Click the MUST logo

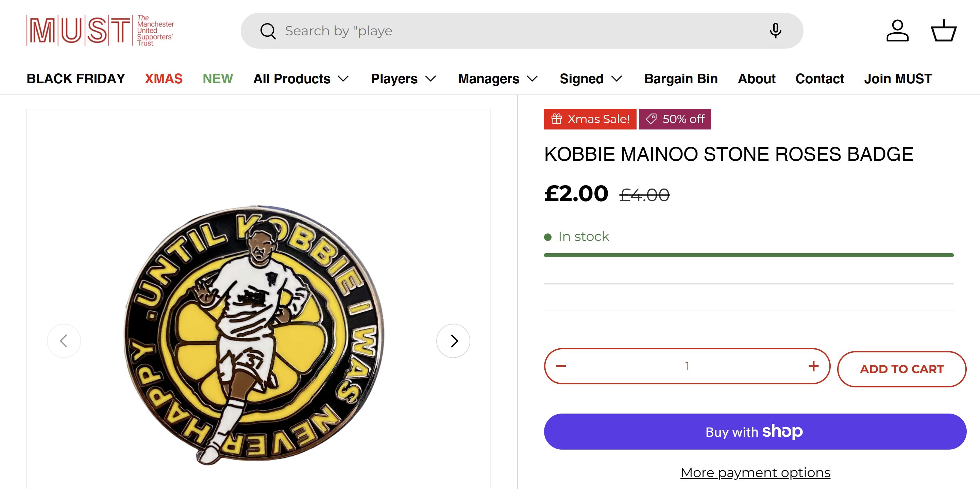(100, 31)
